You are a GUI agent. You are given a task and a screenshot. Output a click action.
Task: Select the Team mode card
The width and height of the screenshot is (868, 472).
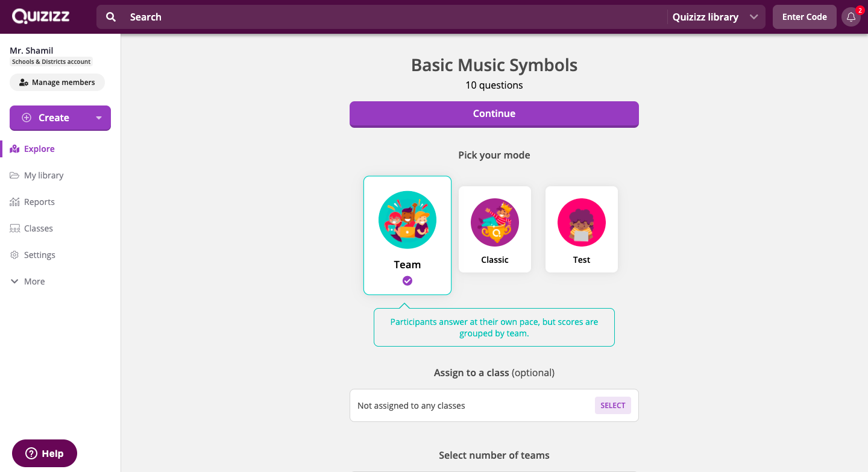coord(407,235)
